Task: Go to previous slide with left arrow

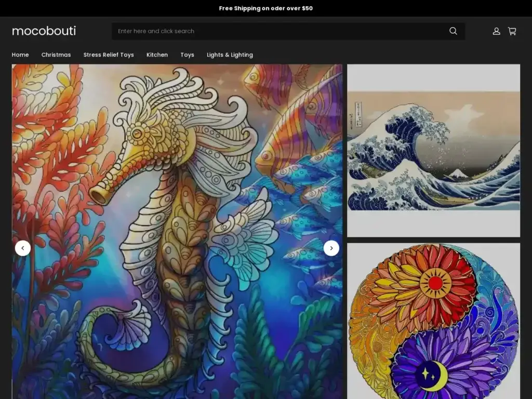Action: click(23, 248)
